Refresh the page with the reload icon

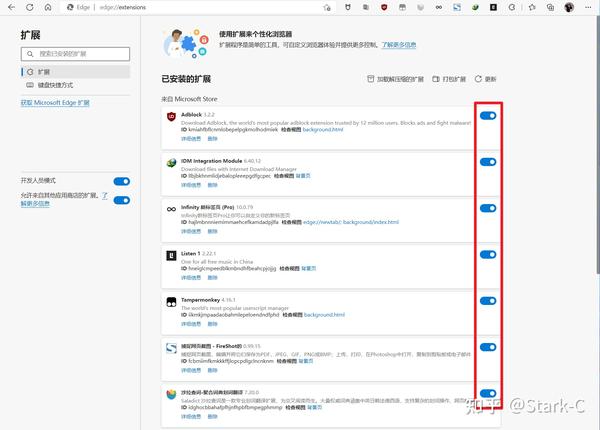29,7
